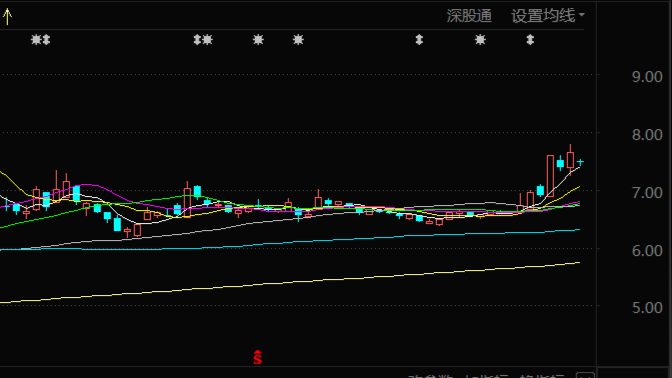Open the 深股通 link

(x=469, y=16)
